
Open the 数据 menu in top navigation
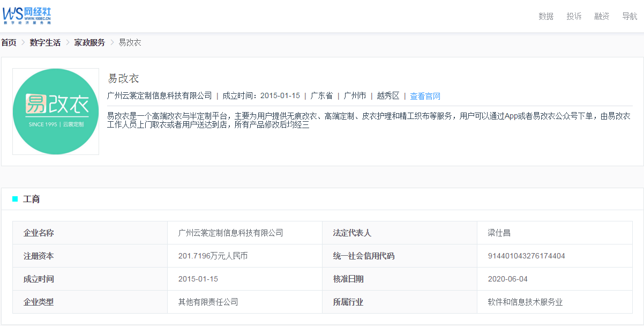[546, 16]
